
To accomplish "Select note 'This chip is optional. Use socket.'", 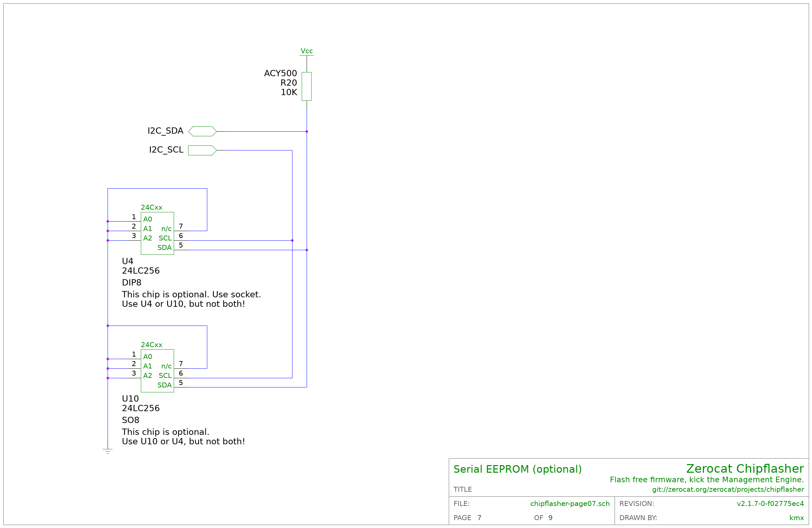I will click(x=191, y=295).
